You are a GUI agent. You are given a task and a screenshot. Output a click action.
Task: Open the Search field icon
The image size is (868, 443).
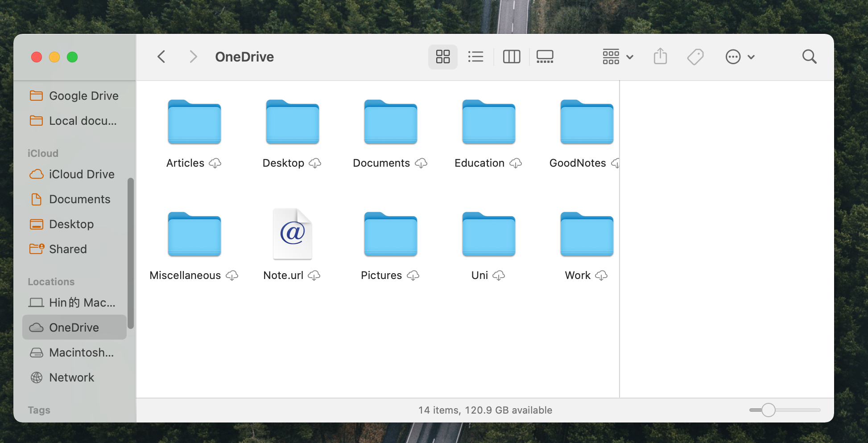click(x=809, y=57)
